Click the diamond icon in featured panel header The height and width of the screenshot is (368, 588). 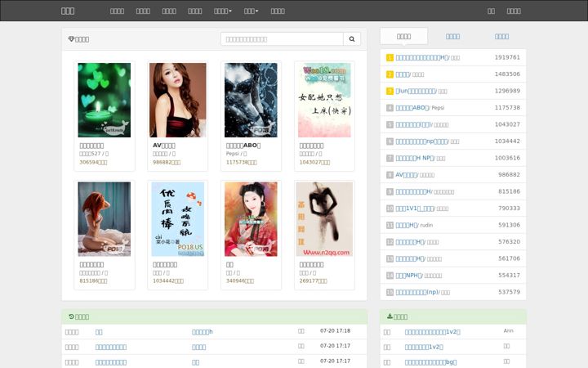(x=71, y=38)
